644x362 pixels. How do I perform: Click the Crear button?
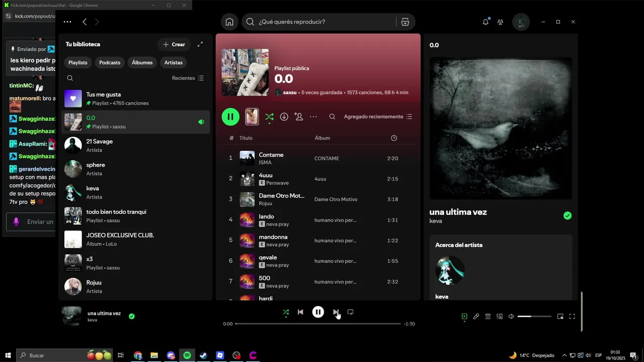[174, 44]
